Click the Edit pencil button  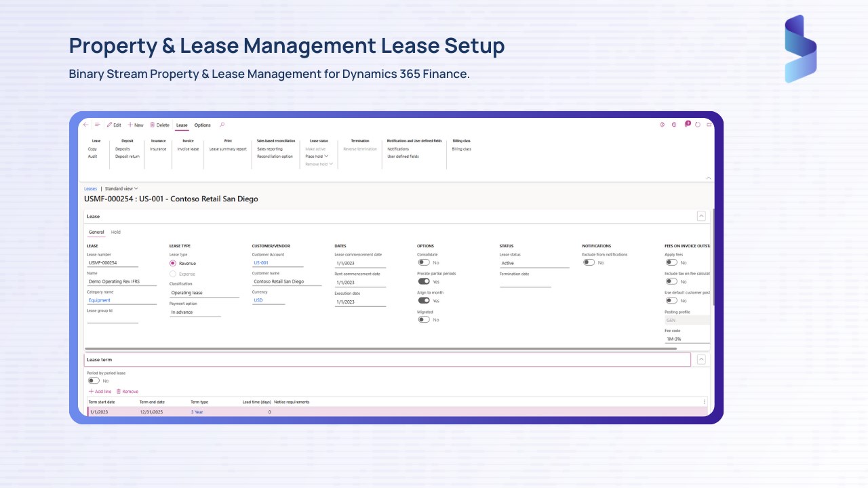(x=114, y=125)
